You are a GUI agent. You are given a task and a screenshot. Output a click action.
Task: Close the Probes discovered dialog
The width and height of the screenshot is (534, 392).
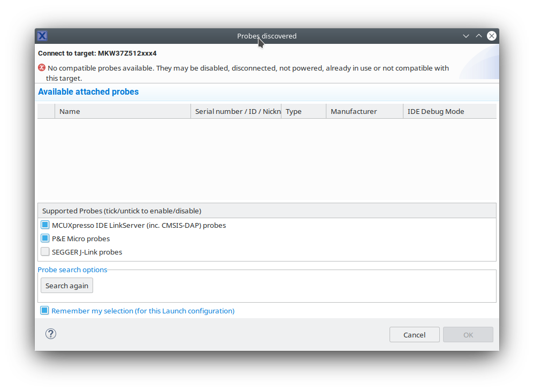click(x=492, y=36)
